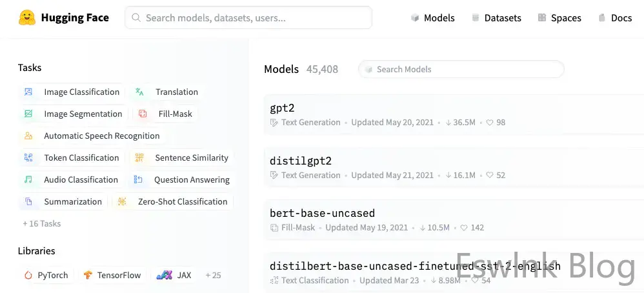Open the Datasets menu item
Viewport: 644px width, 293px height.
point(496,18)
